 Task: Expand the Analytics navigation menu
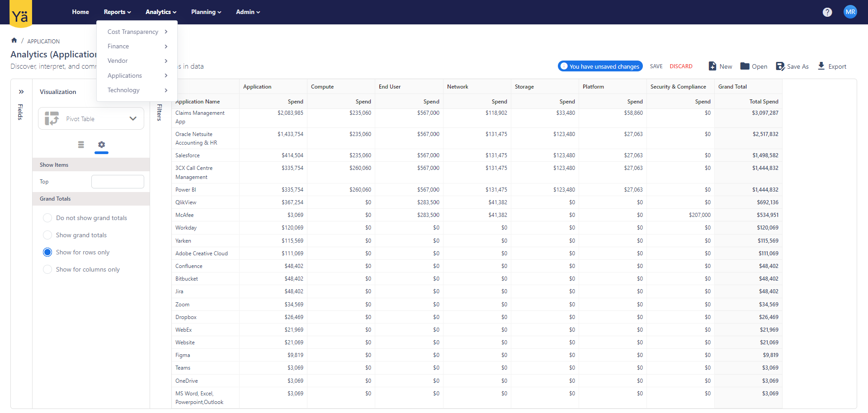pyautogui.click(x=160, y=12)
